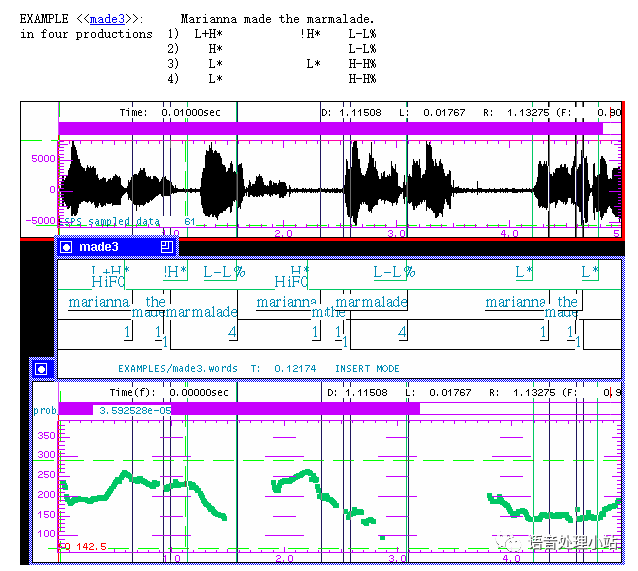Viewport: 638px width, 571px height.
Task: Click the 2.0 tick on the F0 time axis
Action: (x=284, y=558)
